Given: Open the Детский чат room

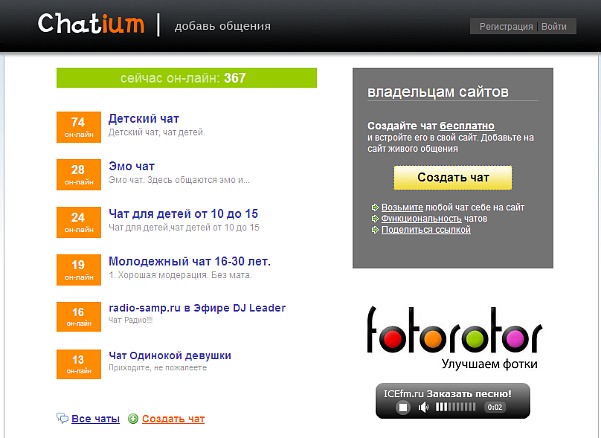Looking at the screenshot, I should click(144, 119).
